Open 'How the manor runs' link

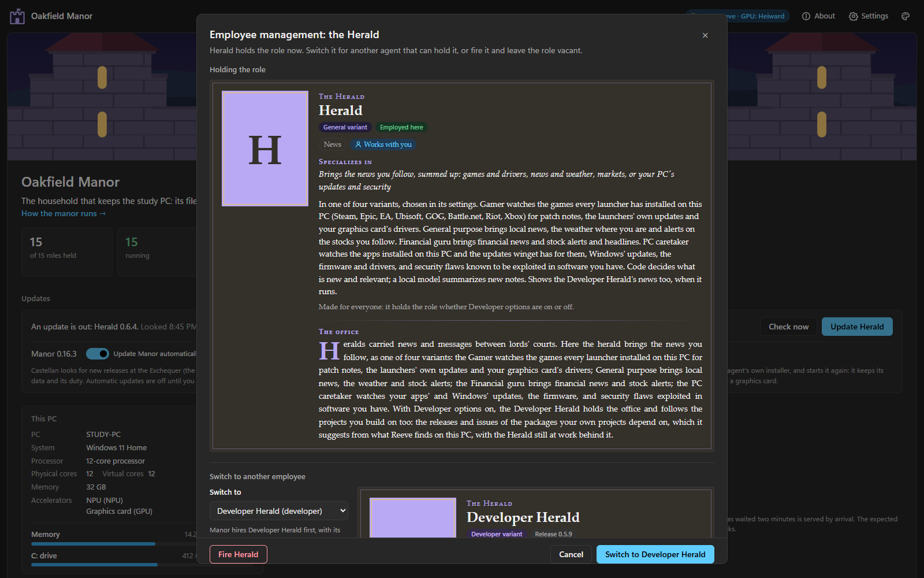click(x=64, y=213)
